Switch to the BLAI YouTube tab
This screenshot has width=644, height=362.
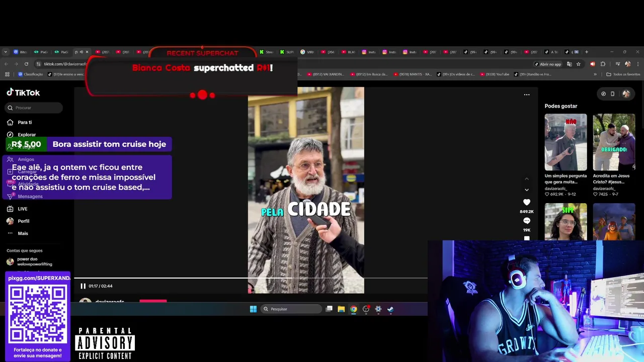[348, 52]
